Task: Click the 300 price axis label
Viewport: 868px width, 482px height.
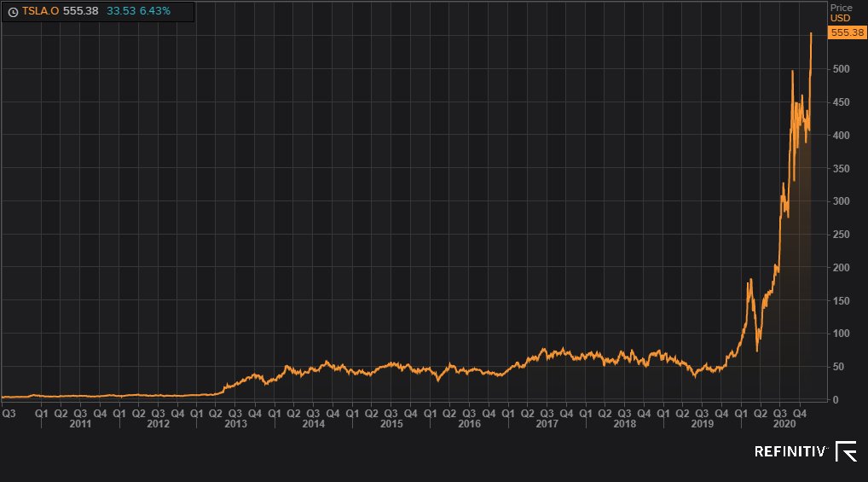Action: [x=841, y=201]
